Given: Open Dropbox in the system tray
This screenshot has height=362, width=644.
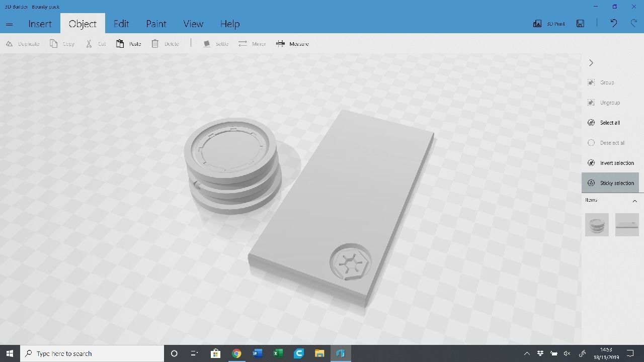Looking at the screenshot, I should (541, 353).
